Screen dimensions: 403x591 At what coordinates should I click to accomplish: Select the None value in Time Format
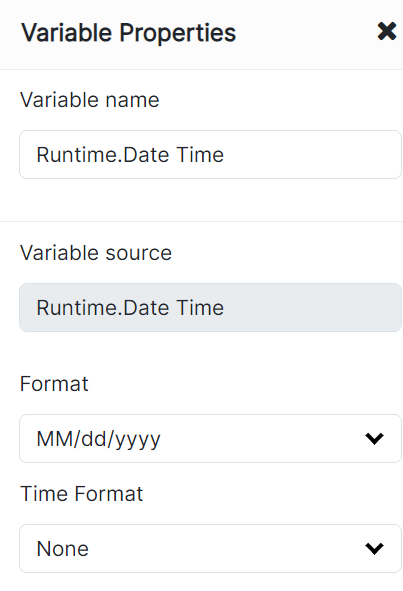[x=63, y=549]
